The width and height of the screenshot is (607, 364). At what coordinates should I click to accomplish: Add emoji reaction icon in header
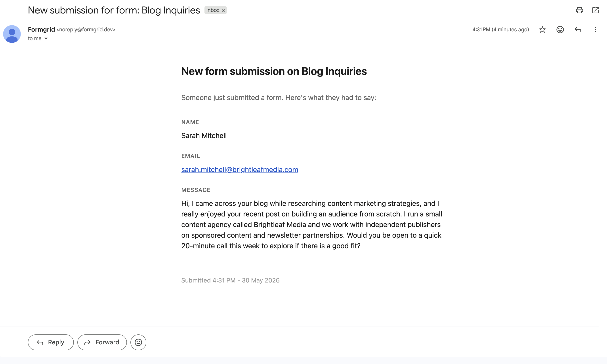[560, 30]
